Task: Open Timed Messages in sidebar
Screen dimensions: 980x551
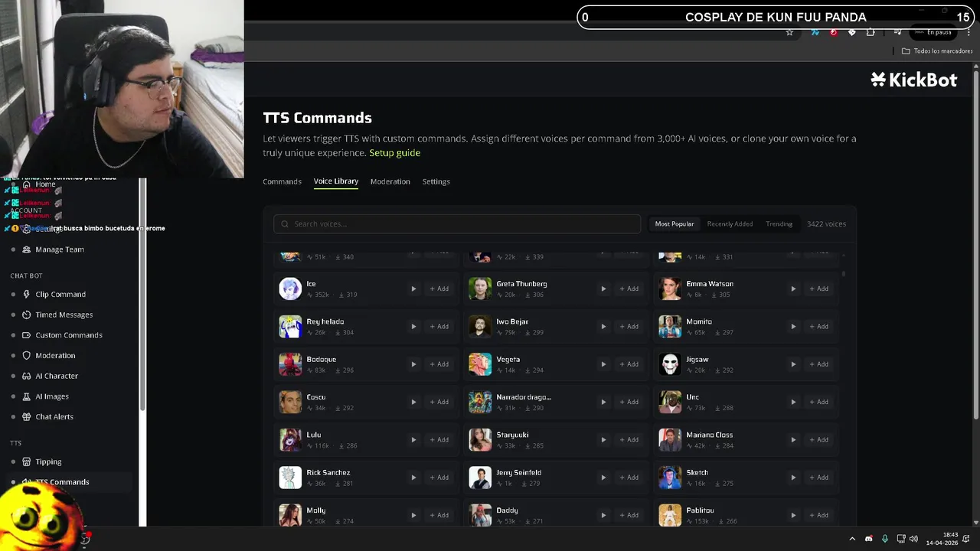Action: coord(64,315)
